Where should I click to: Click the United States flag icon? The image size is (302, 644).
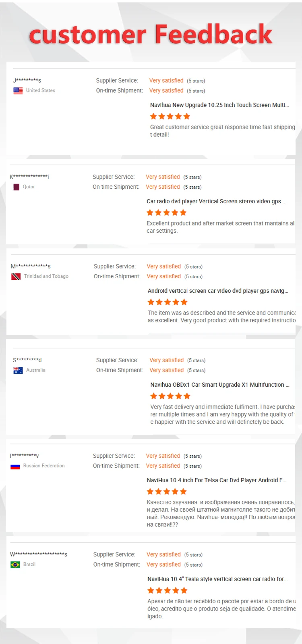tap(18, 91)
